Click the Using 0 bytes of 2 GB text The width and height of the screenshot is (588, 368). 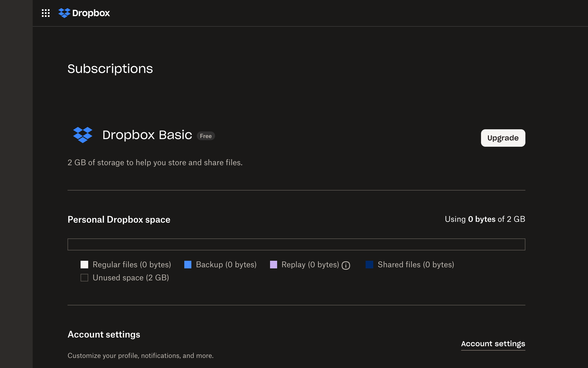(485, 219)
